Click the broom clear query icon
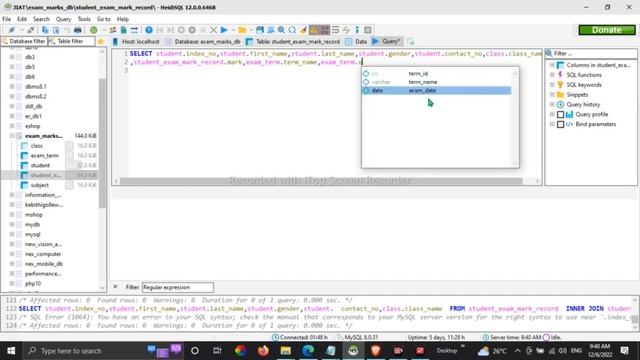 pos(303,30)
